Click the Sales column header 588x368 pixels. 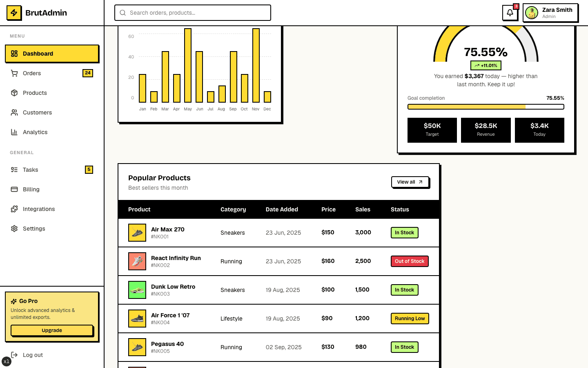363,209
